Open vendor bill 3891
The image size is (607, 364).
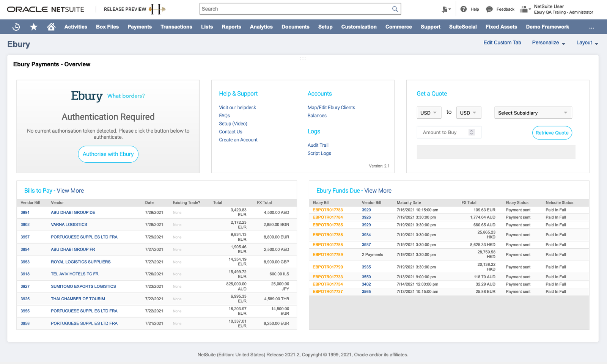[25, 212]
